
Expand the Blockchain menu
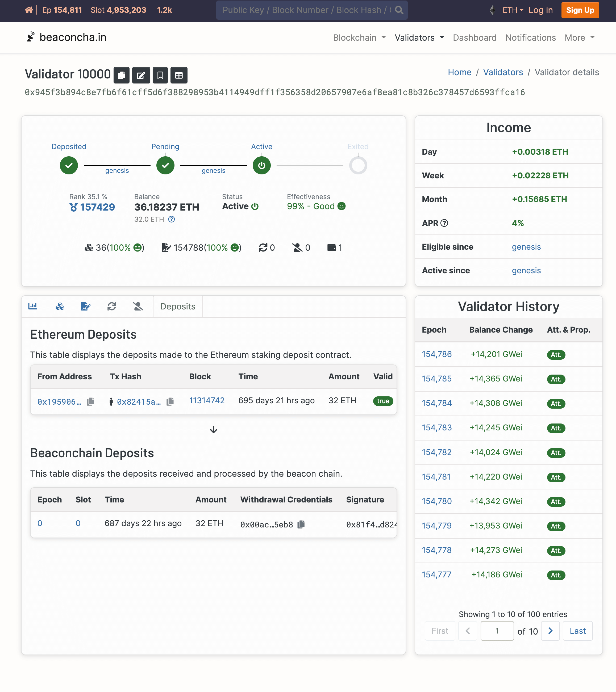(x=359, y=37)
